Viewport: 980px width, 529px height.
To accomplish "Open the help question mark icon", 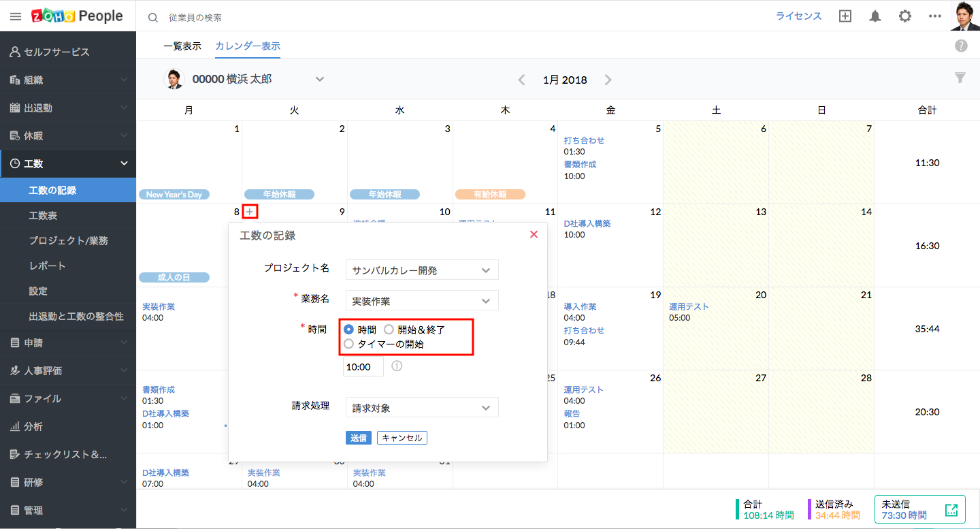I will 961,46.
